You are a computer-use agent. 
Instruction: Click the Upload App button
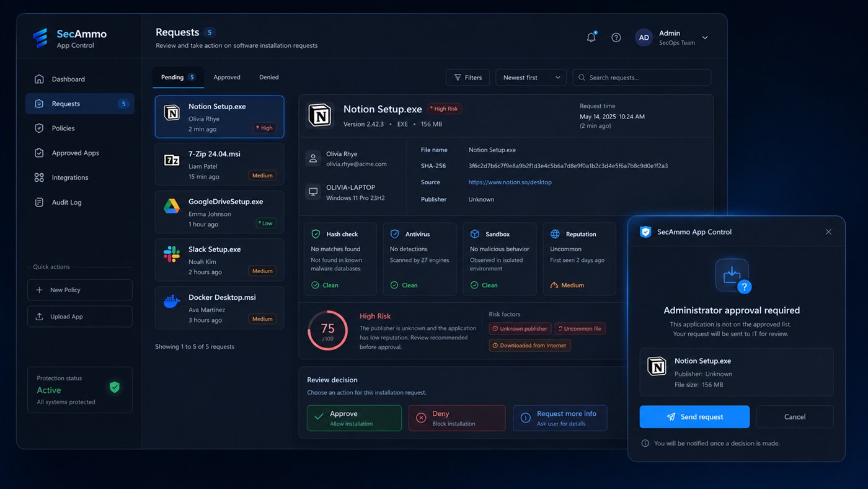[x=80, y=316]
